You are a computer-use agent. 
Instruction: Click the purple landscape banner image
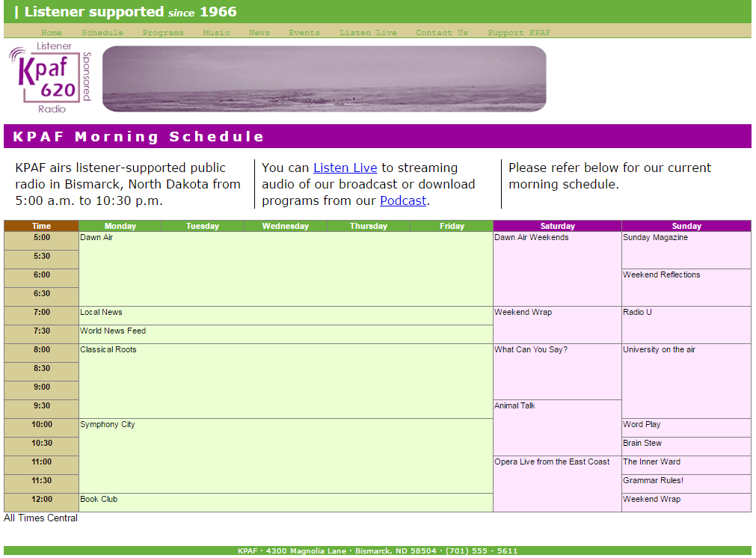pyautogui.click(x=324, y=79)
